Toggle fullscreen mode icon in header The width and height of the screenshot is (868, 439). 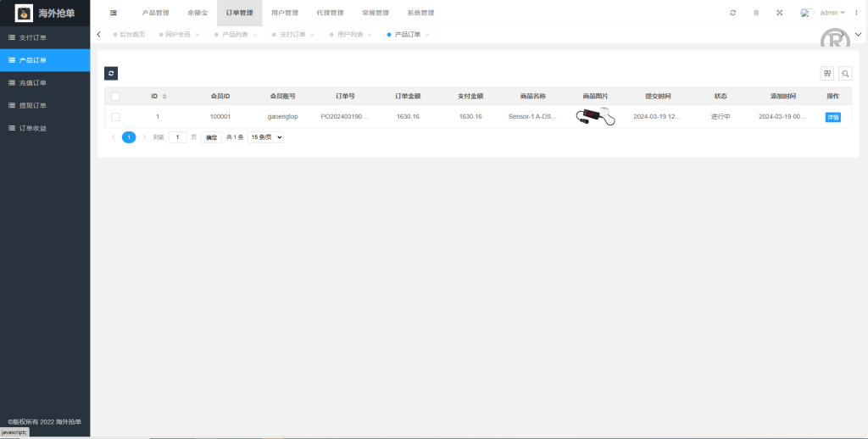779,13
